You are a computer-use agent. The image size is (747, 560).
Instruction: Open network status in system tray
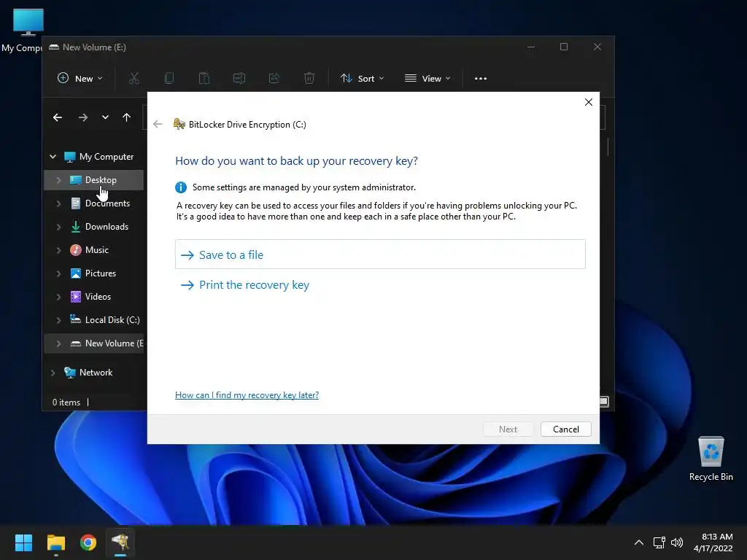click(659, 542)
